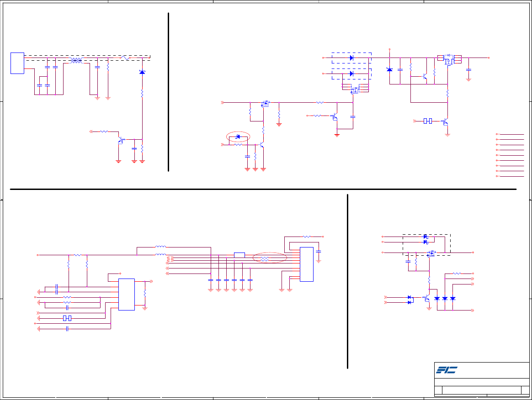The image size is (532, 400).
Task: Select the capacitor next to the tall IC block
Action: click(x=318, y=252)
